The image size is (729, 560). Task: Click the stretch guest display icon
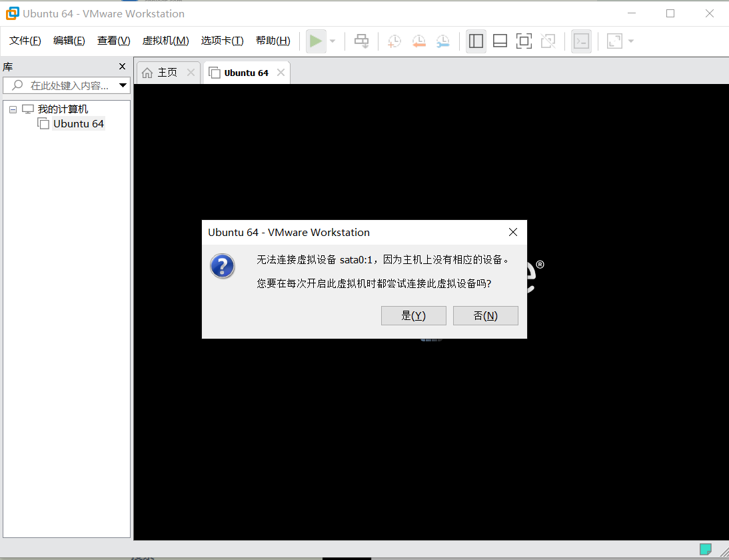[614, 41]
